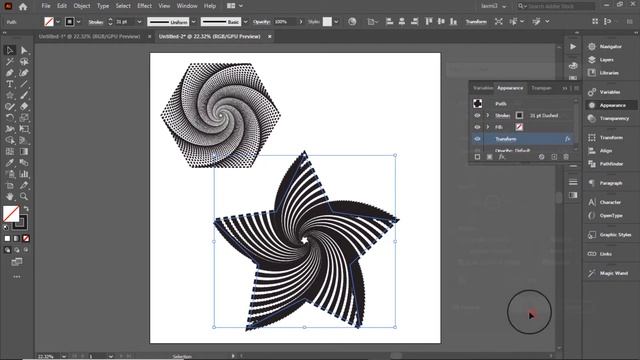This screenshot has width=640, height=360.
Task: Switch to Transparency tab in floating panel
Action: 541,88
